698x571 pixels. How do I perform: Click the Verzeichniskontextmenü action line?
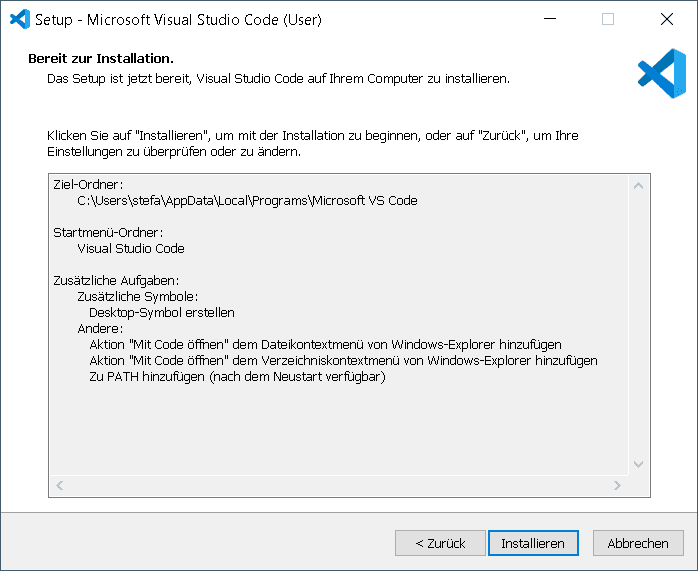coord(343,360)
